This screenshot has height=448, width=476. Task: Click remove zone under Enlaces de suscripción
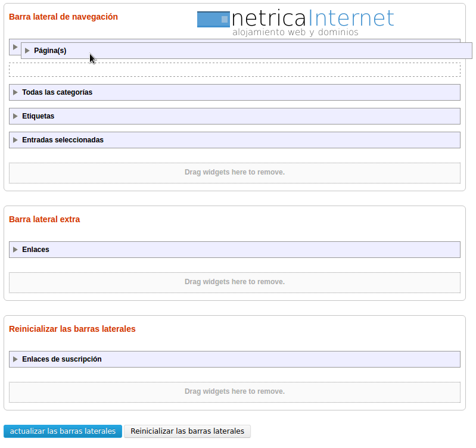pyautogui.click(x=235, y=392)
